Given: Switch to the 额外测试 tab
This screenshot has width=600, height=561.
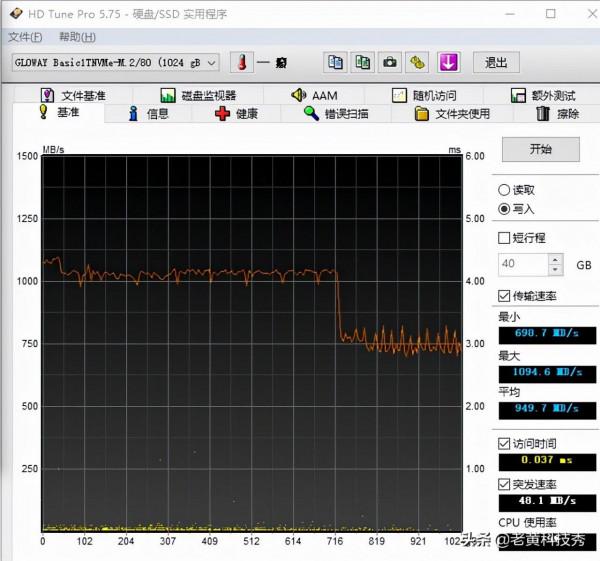Looking at the screenshot, I should (x=543, y=95).
